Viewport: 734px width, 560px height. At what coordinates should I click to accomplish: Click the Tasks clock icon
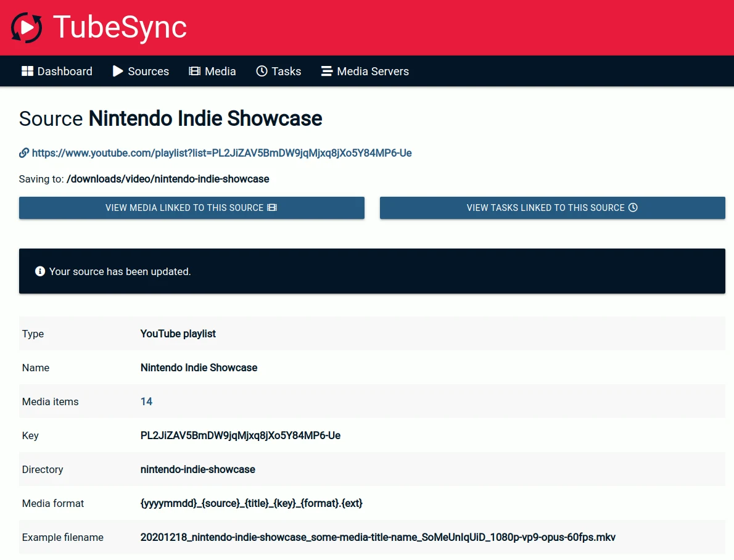pos(262,71)
